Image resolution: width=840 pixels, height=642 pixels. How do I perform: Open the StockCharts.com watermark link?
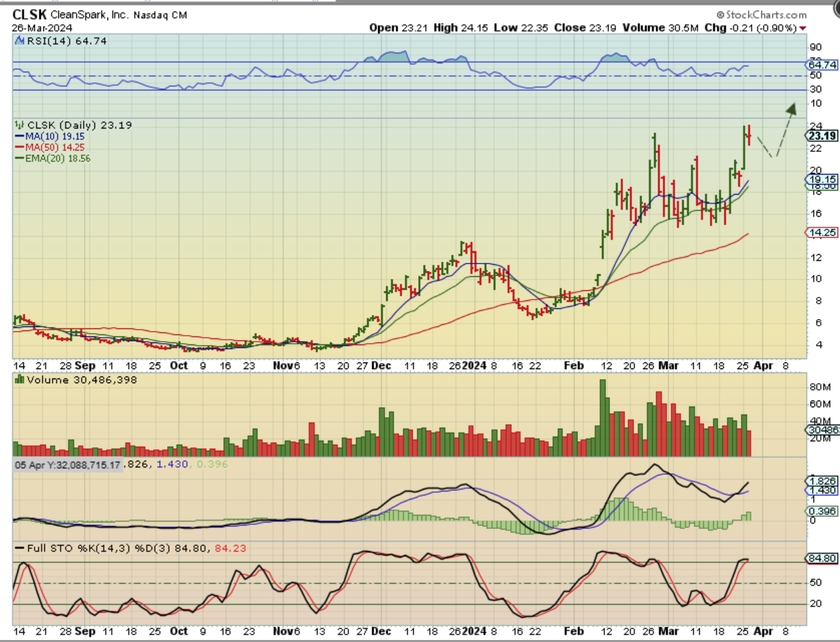(x=766, y=15)
